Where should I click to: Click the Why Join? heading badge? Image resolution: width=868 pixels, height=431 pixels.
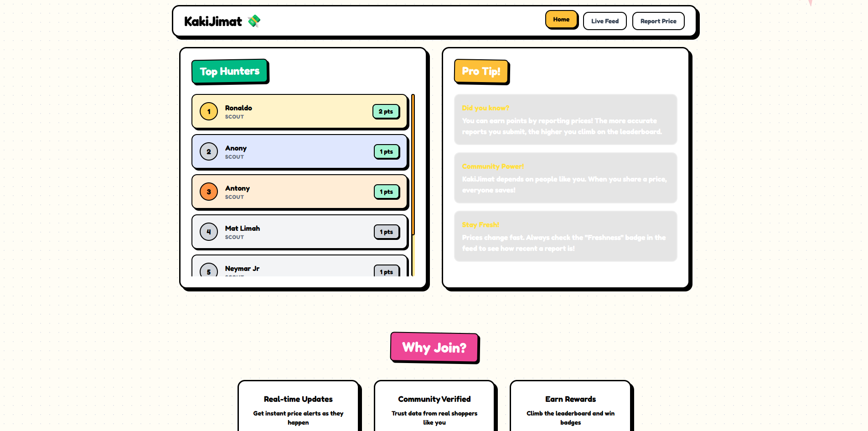tap(434, 348)
